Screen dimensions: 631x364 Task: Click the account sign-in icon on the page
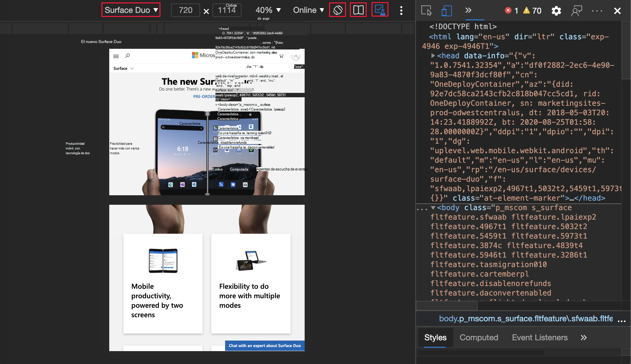coord(296,57)
